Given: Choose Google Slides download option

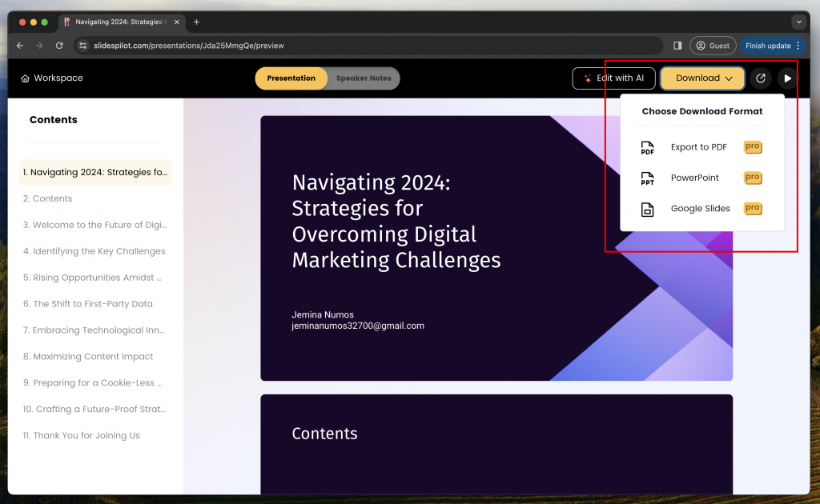Looking at the screenshot, I should [x=701, y=209].
